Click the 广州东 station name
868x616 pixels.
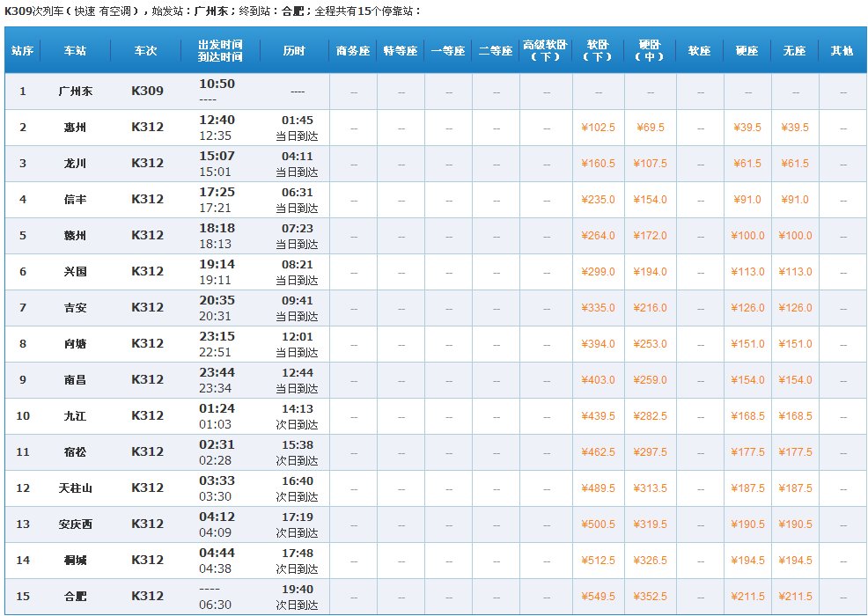75,91
